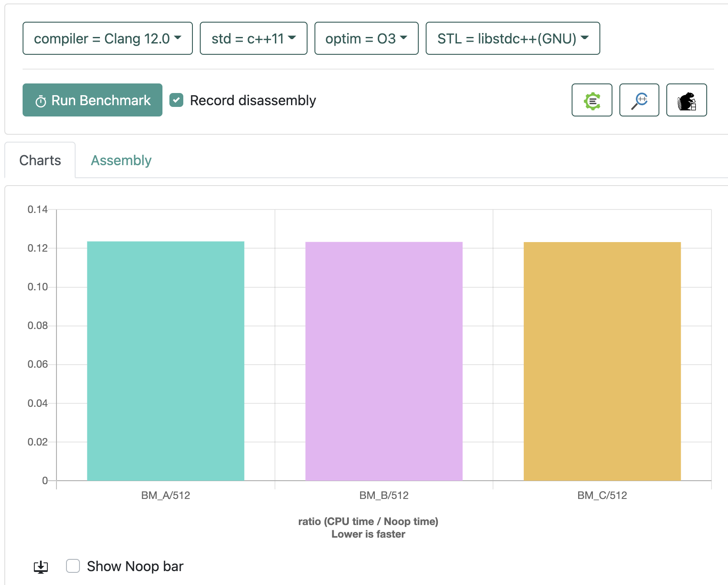Click the 0.14 y-axis value

click(38, 209)
